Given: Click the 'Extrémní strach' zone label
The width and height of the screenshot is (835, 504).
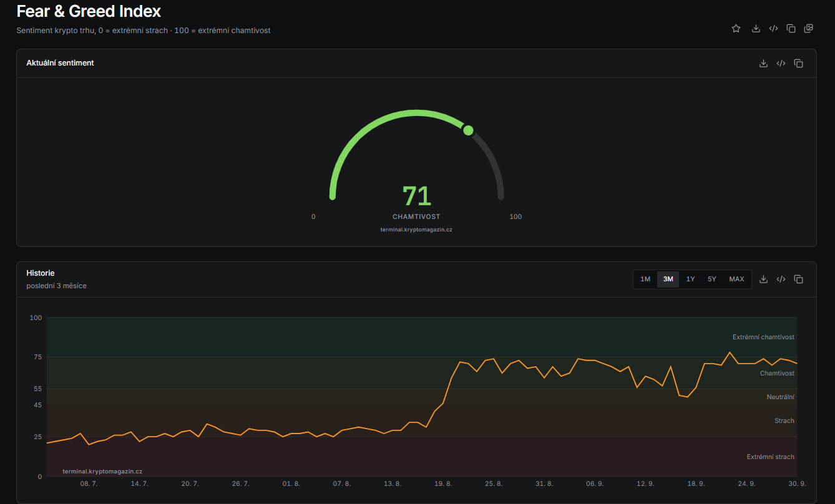Looking at the screenshot, I should coord(771,457).
